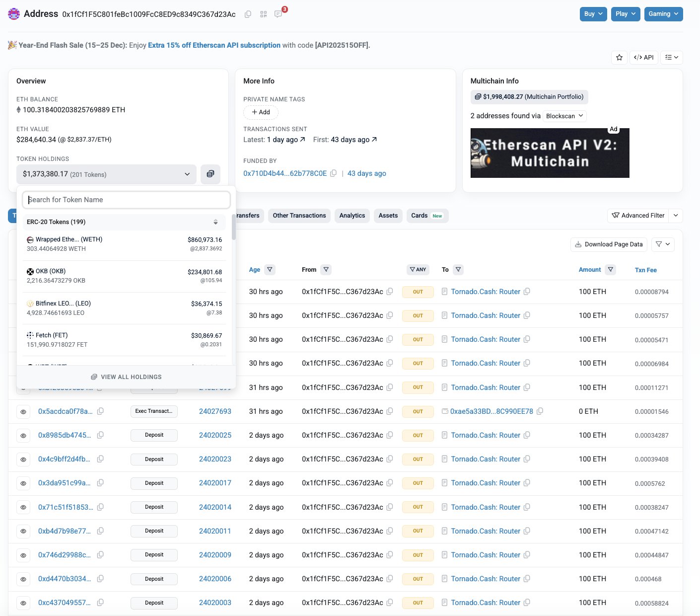Open the ANY direction filter dropdown
This screenshot has width=700, height=616.
[x=418, y=269]
